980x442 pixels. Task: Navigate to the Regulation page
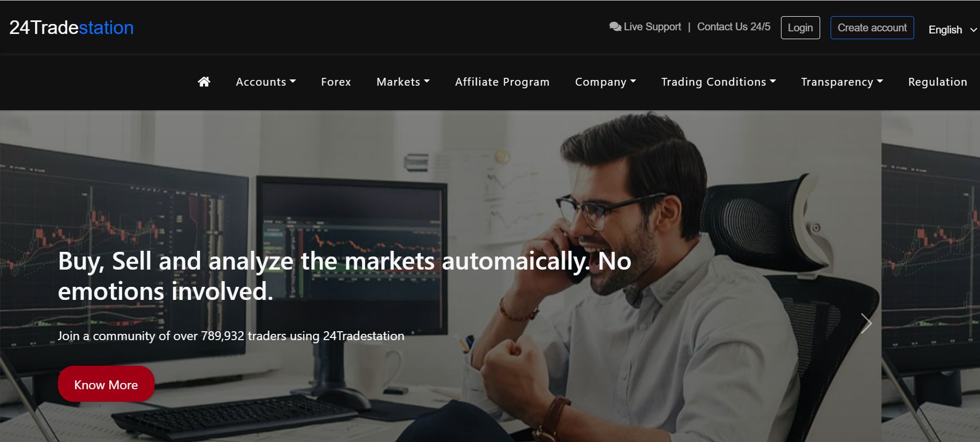tap(937, 82)
